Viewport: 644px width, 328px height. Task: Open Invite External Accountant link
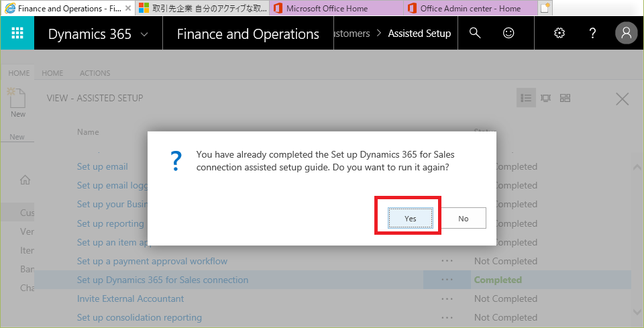130,299
